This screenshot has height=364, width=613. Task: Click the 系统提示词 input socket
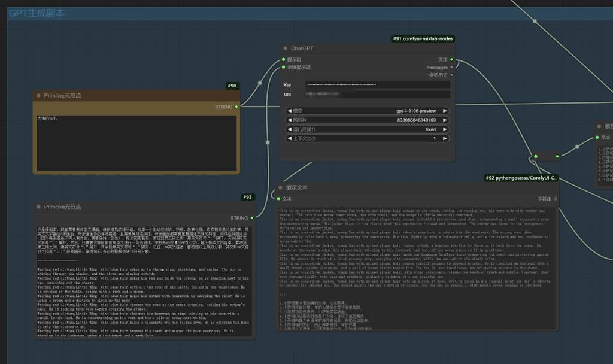[x=283, y=68]
